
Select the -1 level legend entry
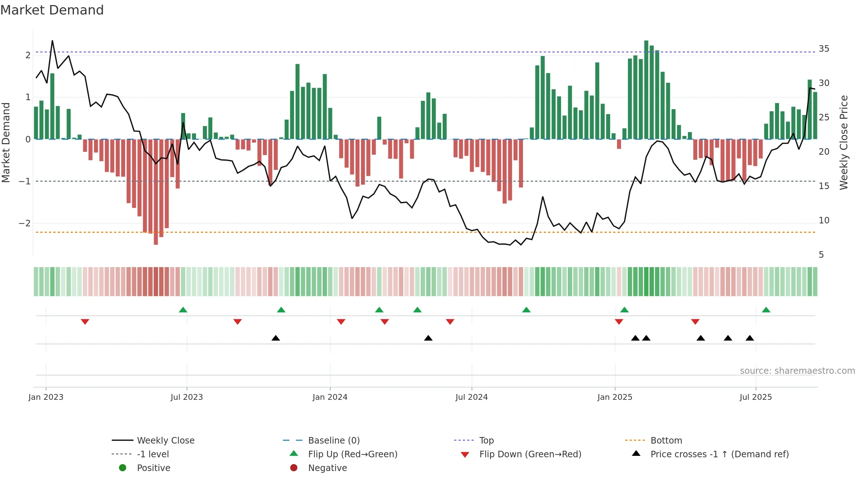point(140,454)
